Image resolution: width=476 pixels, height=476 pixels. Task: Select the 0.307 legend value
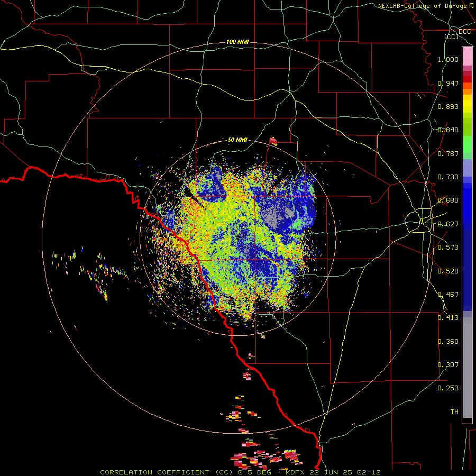click(448, 365)
